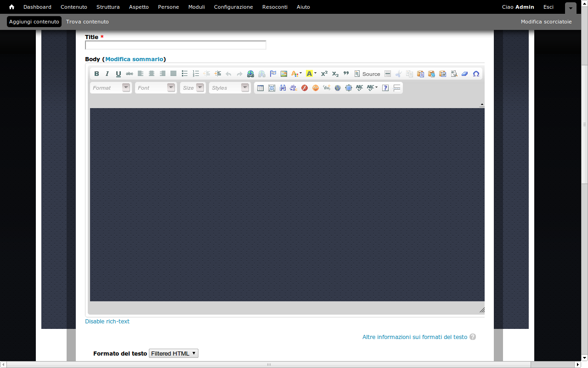Viewport: 588px width, 368px height.
Task: Click the Disable rich-text link
Action: (107, 322)
